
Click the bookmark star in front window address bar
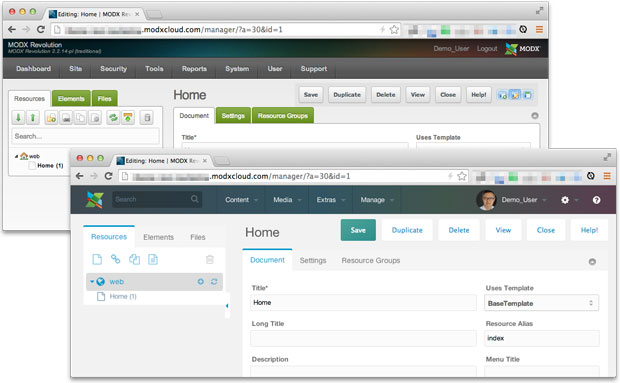click(462, 176)
